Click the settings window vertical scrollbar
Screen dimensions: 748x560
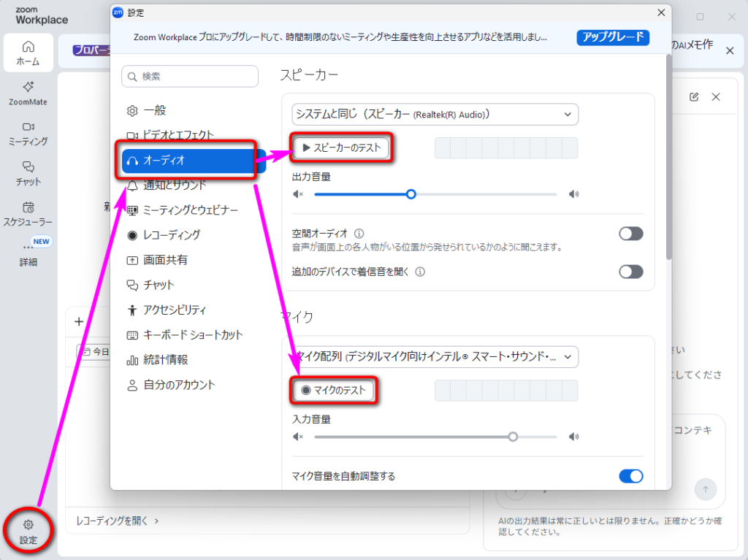click(x=669, y=158)
